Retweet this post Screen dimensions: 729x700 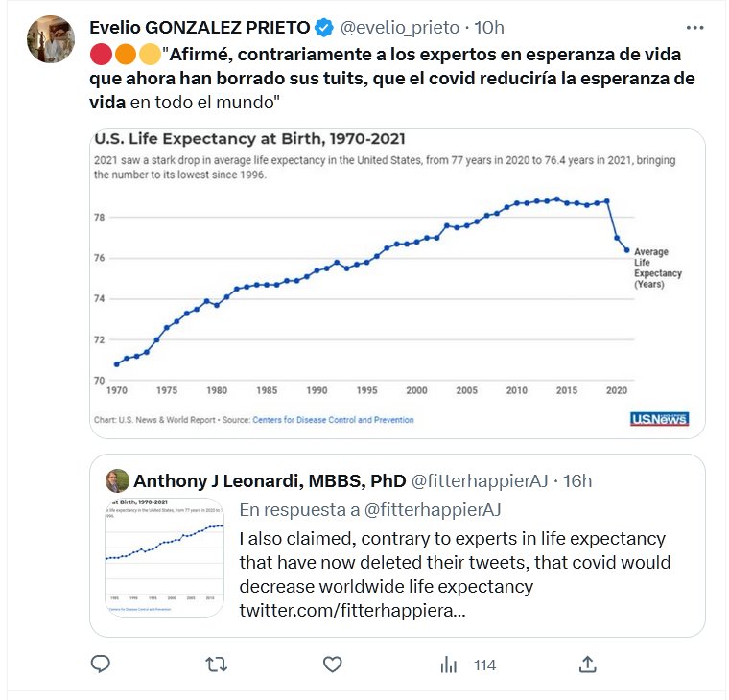pyautogui.click(x=217, y=664)
